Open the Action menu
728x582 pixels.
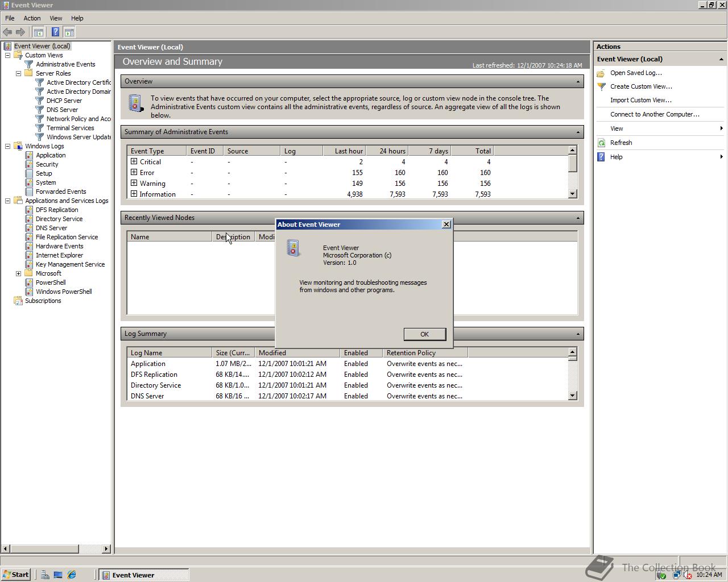click(32, 18)
